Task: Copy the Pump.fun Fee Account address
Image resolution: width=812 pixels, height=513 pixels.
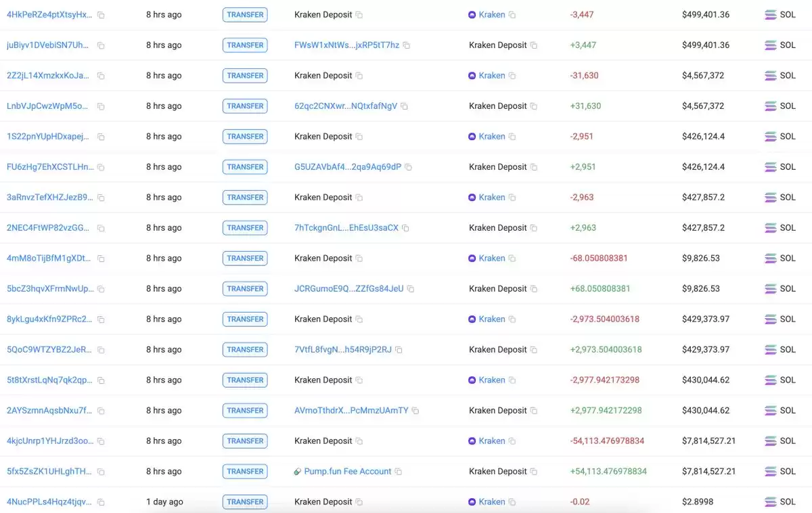Action: pos(398,472)
